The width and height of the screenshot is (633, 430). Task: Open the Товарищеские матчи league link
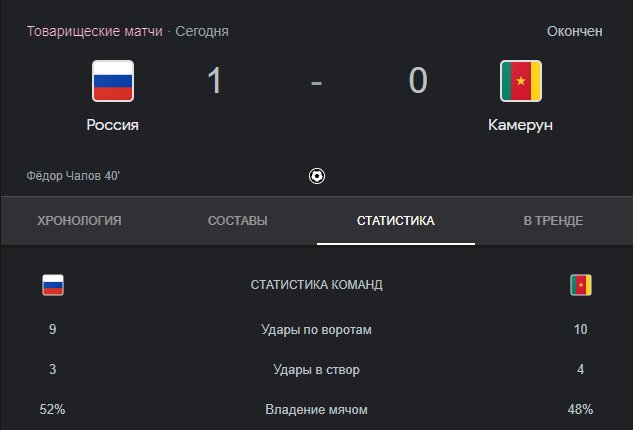(95, 31)
